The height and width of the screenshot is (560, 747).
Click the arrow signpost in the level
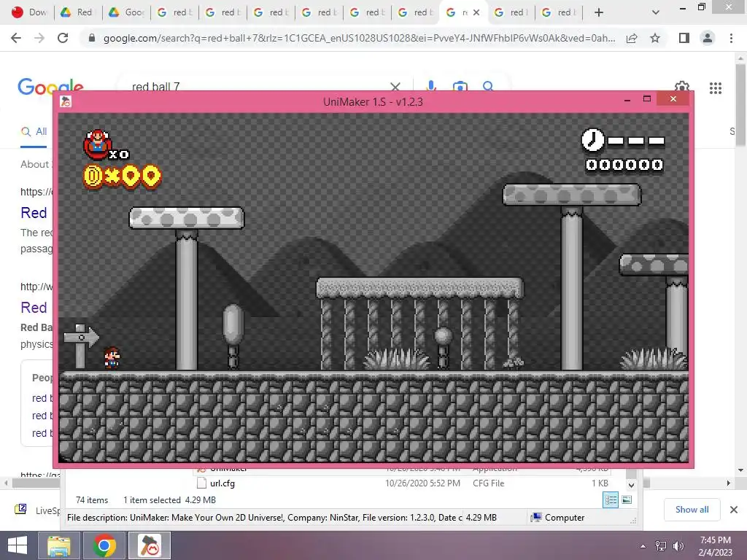point(81,346)
